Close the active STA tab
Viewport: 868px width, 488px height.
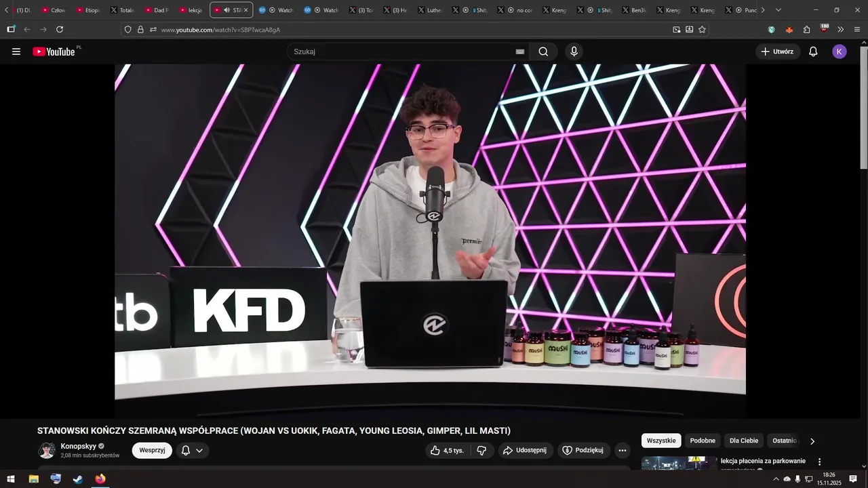[245, 10]
